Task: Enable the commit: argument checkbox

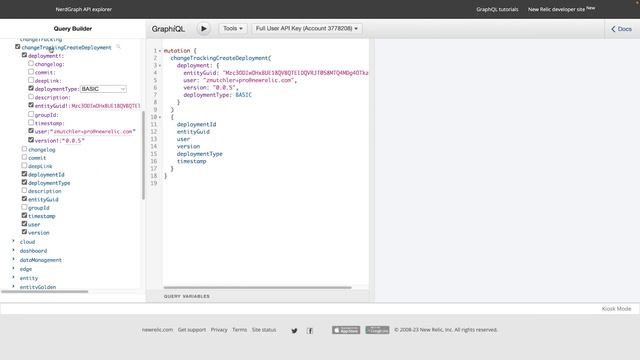Action: coord(31,72)
